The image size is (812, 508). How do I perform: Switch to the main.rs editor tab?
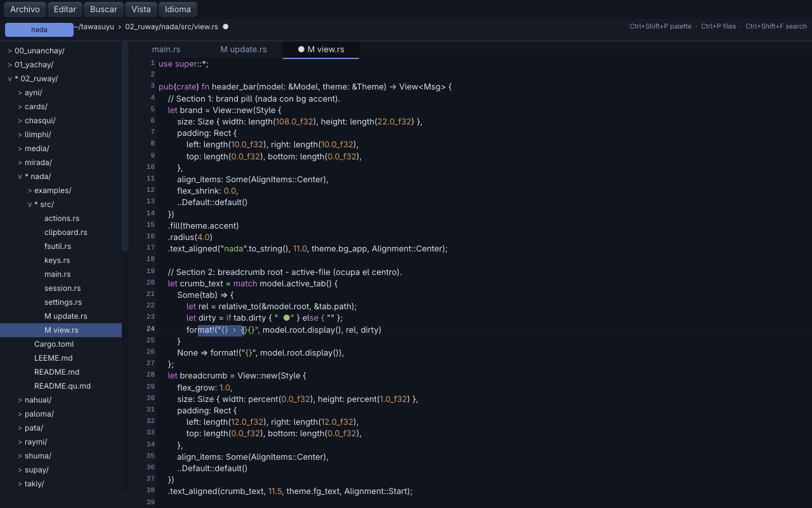[x=166, y=50]
